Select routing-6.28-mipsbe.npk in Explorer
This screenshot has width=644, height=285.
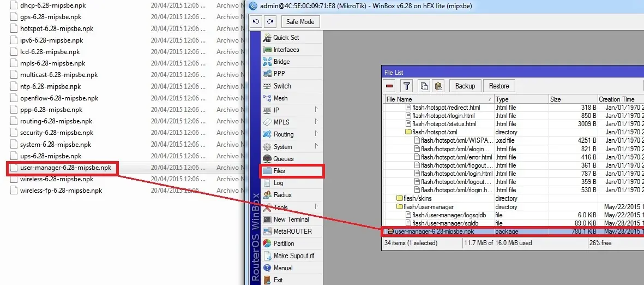point(56,121)
